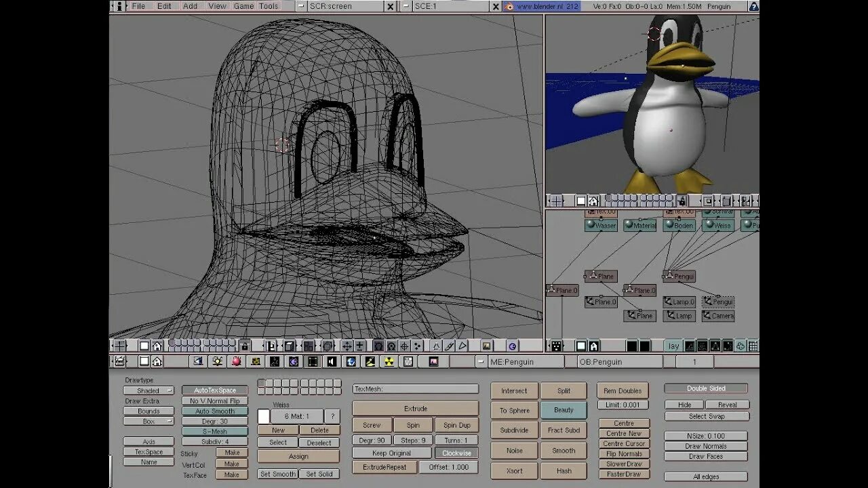Click the Rem Doubles button

point(623,391)
